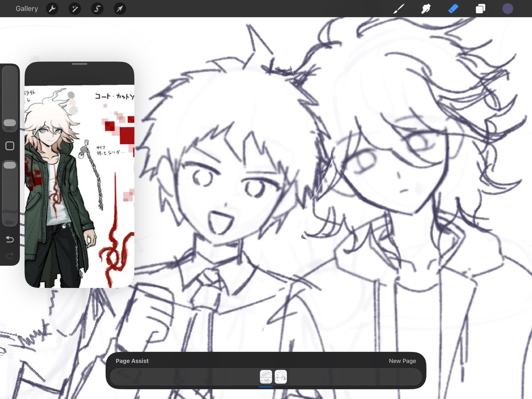Open the Layers panel
Screen dimensions: 532x399
click(480, 8)
